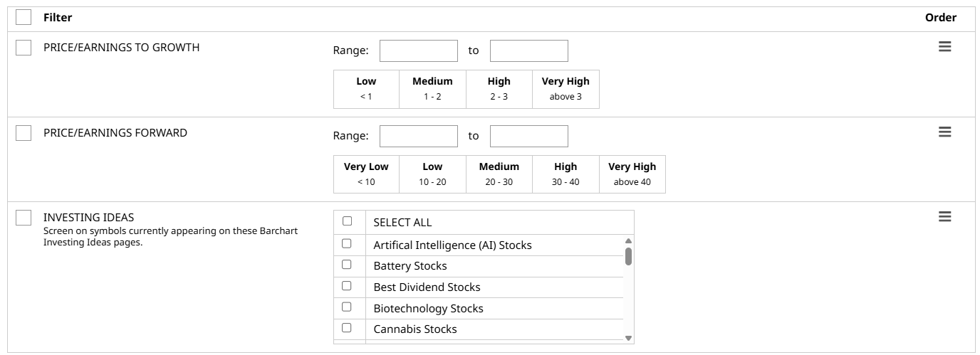Check the Cannabis Stocks checkbox

point(347,328)
